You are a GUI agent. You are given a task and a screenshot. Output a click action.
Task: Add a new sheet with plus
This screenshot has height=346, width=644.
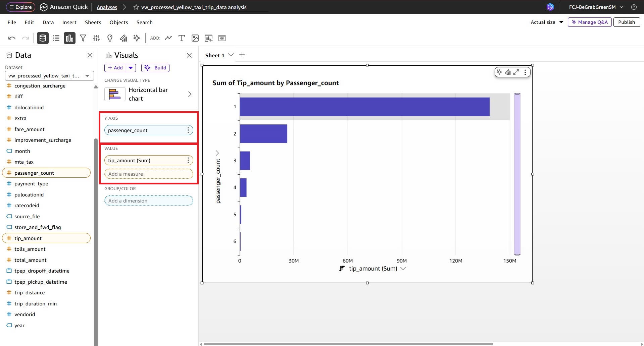[242, 55]
